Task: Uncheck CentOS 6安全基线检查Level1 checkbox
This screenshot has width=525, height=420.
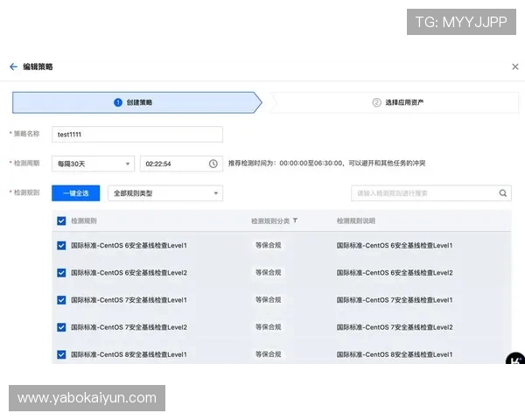Action: click(x=61, y=246)
